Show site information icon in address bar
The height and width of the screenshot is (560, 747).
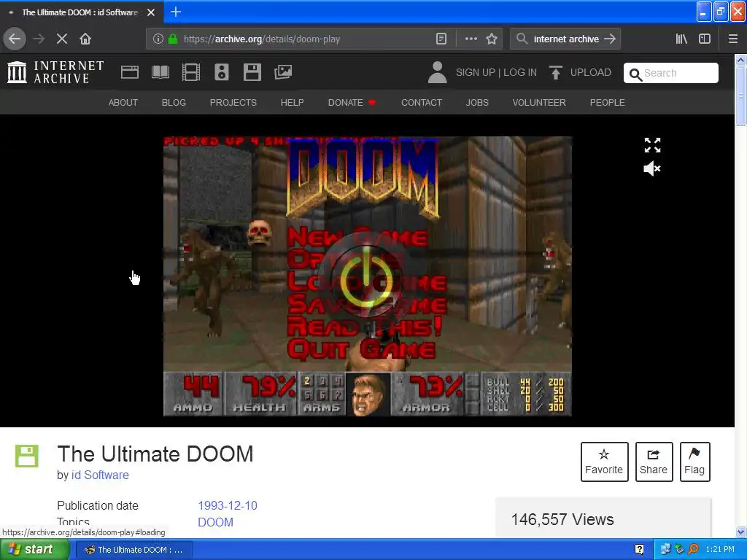[x=158, y=39]
